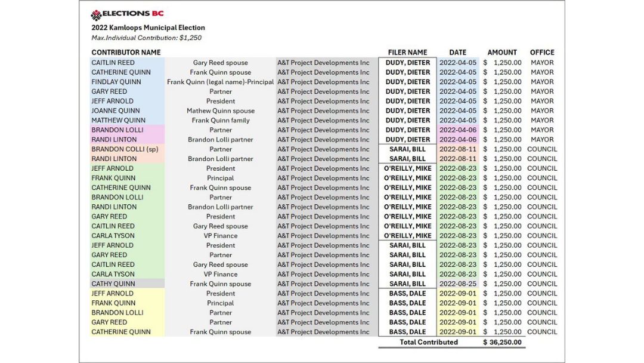The image size is (644, 363).
Task: Click 'VP Finance' in the O'REILLY, MIKE row
Action: pyautogui.click(x=221, y=236)
